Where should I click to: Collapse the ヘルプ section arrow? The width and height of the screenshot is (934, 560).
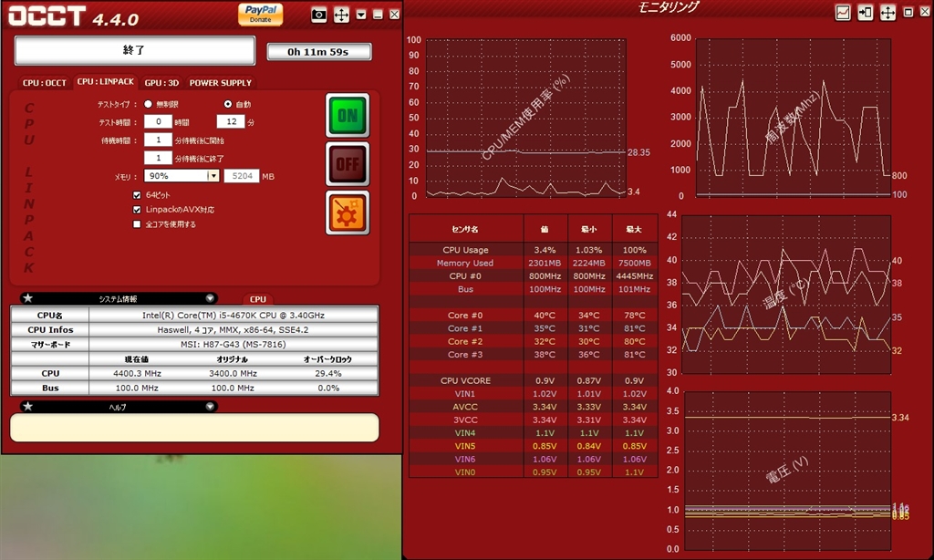(x=210, y=407)
